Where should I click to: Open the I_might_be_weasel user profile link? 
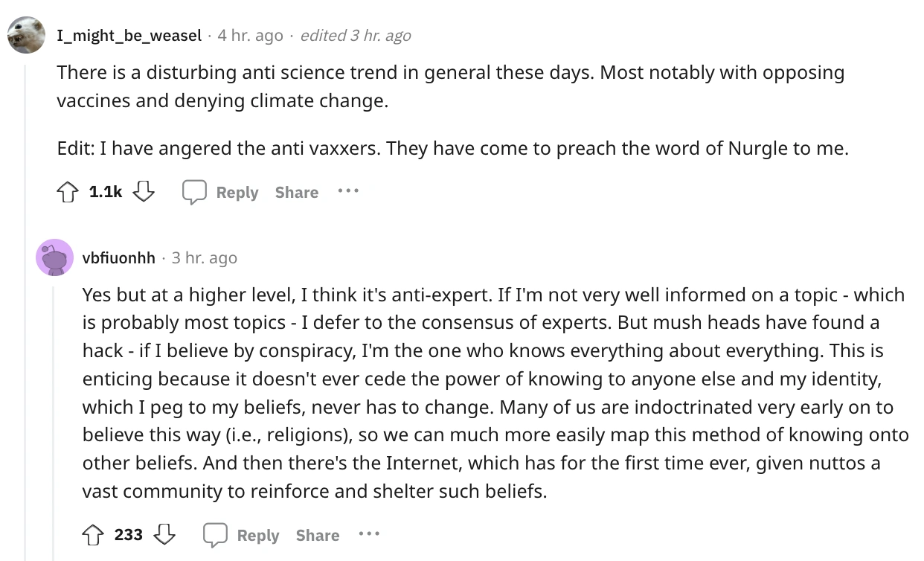click(x=129, y=35)
